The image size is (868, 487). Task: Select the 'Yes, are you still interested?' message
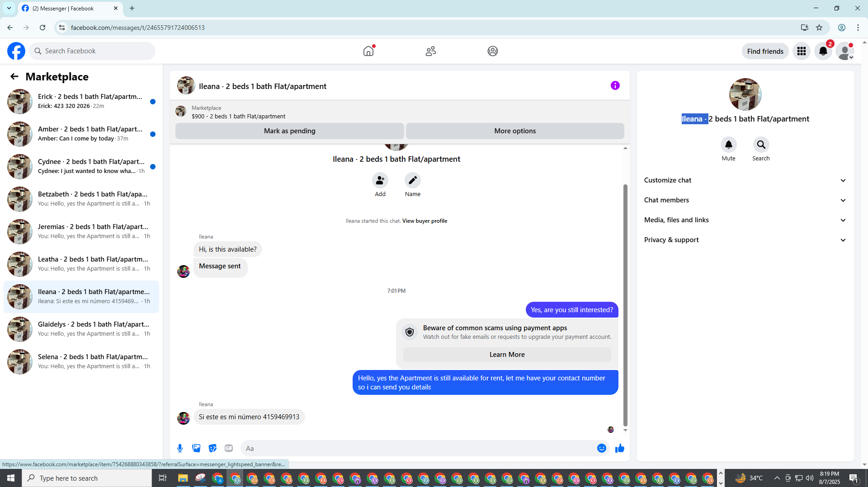click(x=572, y=310)
